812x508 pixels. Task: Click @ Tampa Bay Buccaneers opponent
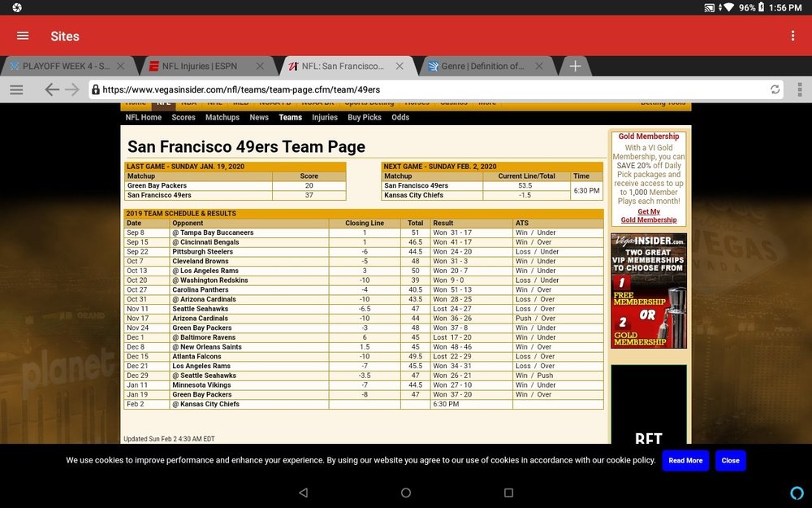click(x=213, y=232)
